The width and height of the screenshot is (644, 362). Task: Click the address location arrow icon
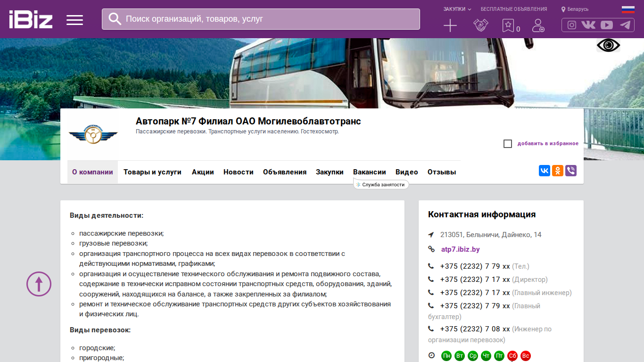[x=431, y=235]
